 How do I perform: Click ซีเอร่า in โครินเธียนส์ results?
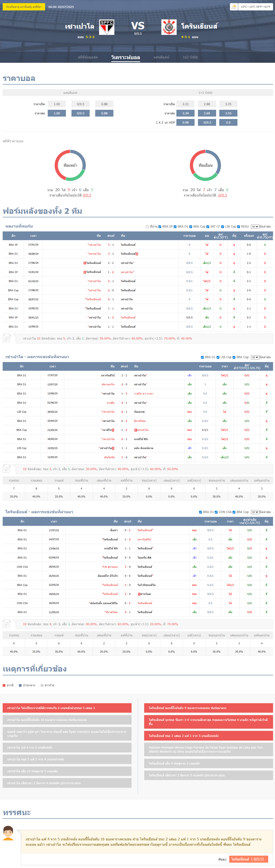114,530
